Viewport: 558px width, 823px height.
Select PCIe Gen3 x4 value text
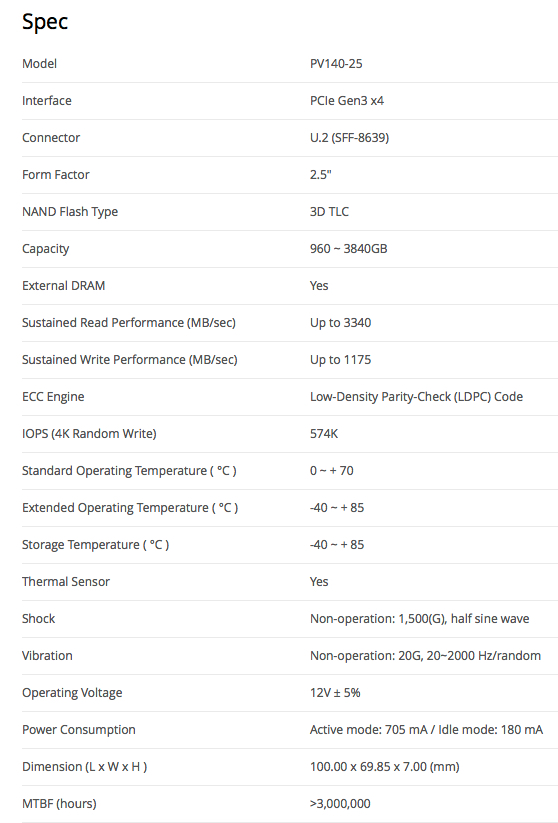(x=346, y=101)
